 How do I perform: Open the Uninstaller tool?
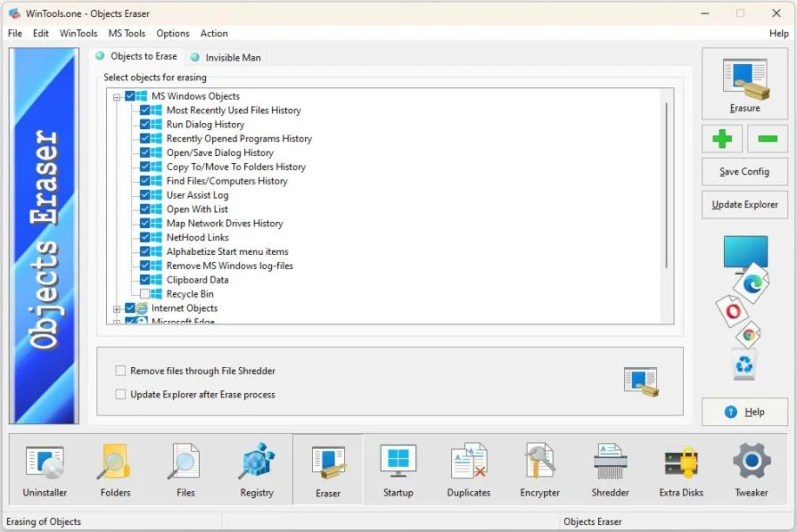click(45, 471)
